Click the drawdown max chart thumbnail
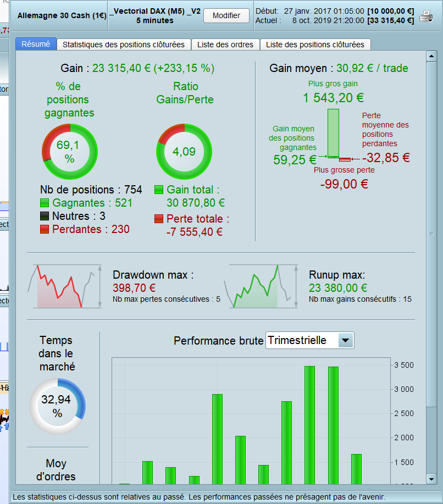This screenshot has height=504, width=443. (65, 286)
